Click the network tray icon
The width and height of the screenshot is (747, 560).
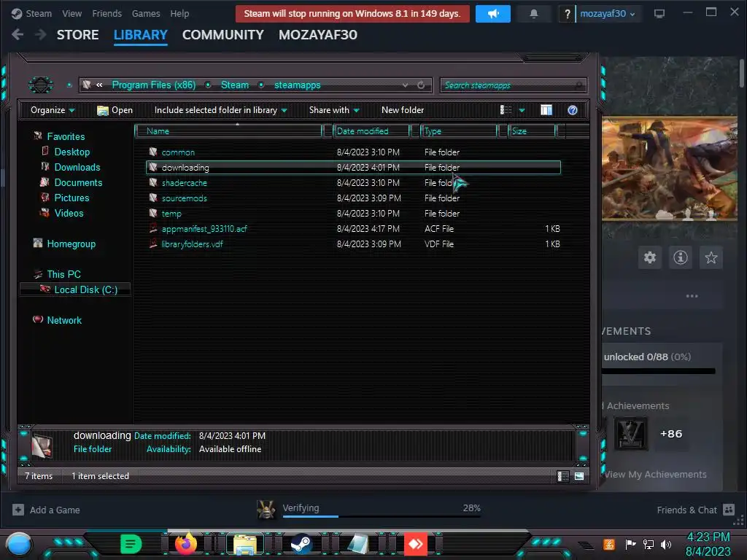click(x=648, y=544)
